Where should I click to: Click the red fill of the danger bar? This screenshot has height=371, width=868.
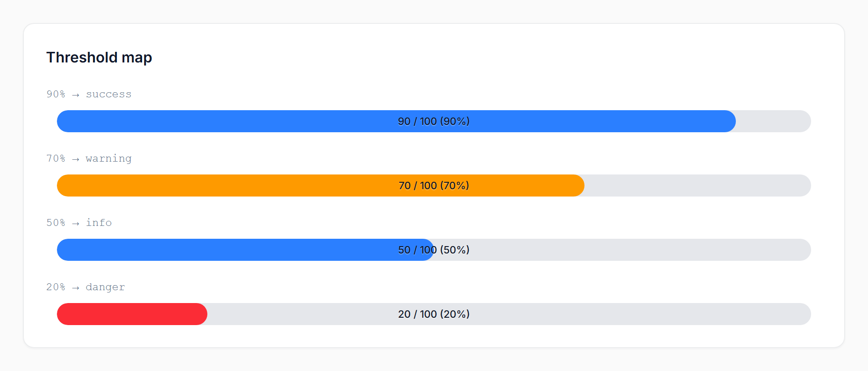[132, 314]
